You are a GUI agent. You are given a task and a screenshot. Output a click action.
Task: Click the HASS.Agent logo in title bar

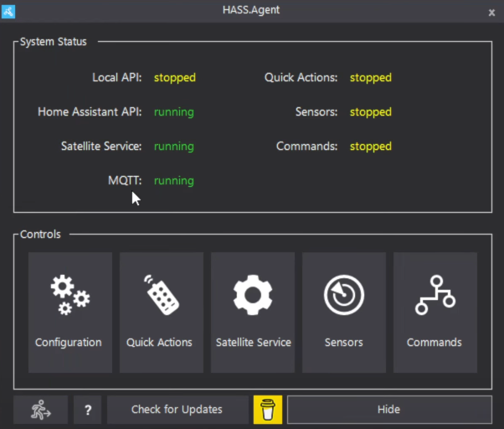coord(8,12)
